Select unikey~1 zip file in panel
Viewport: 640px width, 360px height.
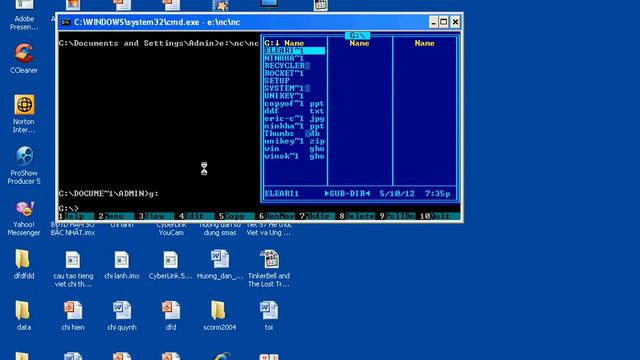[294, 141]
